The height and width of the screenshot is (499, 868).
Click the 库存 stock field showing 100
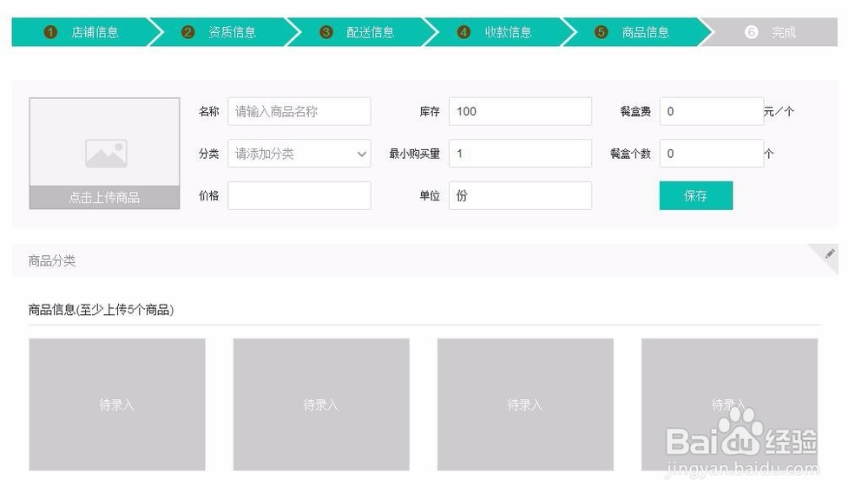(520, 111)
